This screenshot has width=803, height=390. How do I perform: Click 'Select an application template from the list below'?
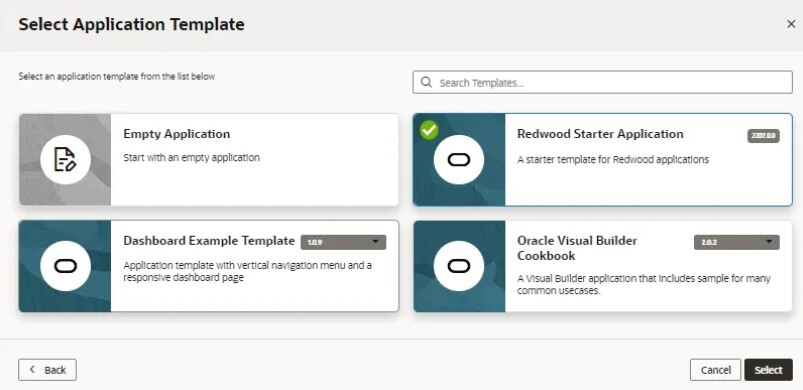pyautogui.click(x=117, y=77)
